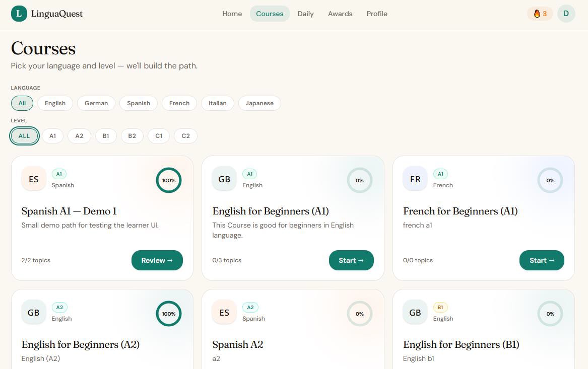The height and width of the screenshot is (369, 588).
Task: Click 100% progress ring on English A2 card
Action: tap(169, 314)
